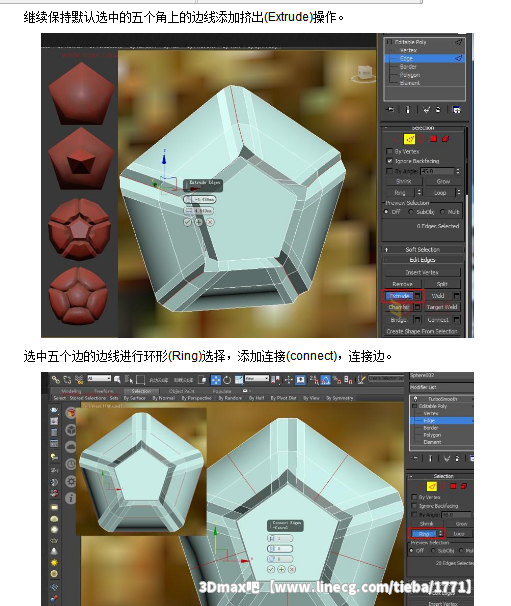Click Select and Link icon in lower toolbar

(x=56, y=380)
